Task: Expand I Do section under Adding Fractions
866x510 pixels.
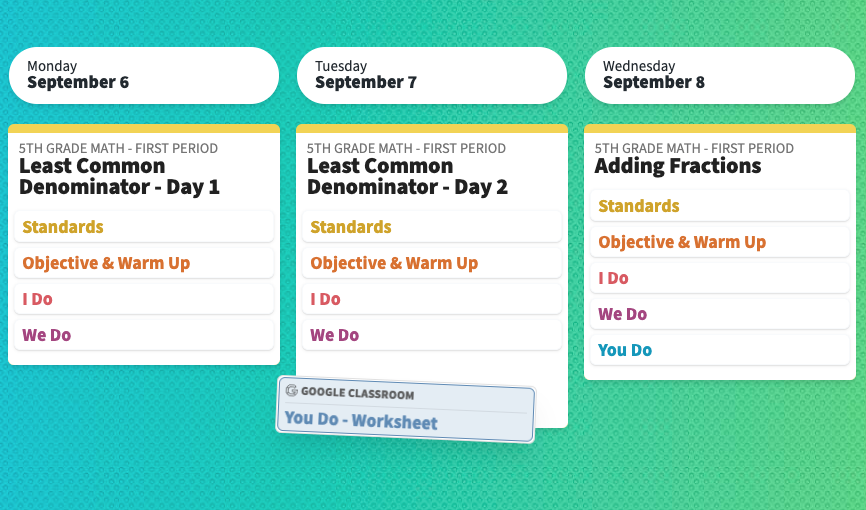Action: [720, 278]
